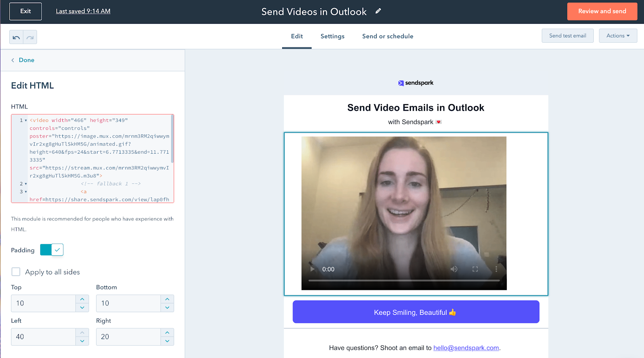Click the hello@sendspark.com email link
The image size is (644, 358).
click(x=466, y=348)
